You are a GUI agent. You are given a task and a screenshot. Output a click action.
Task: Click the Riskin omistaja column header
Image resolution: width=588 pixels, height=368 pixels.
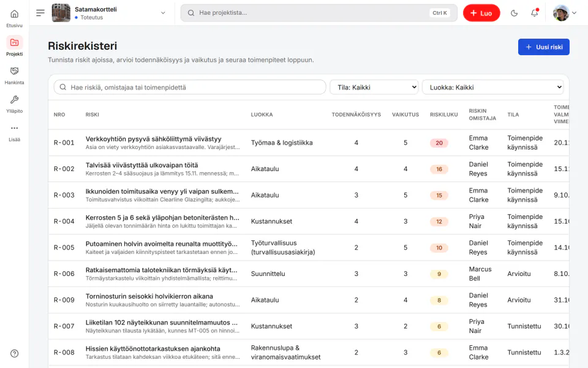482,115
